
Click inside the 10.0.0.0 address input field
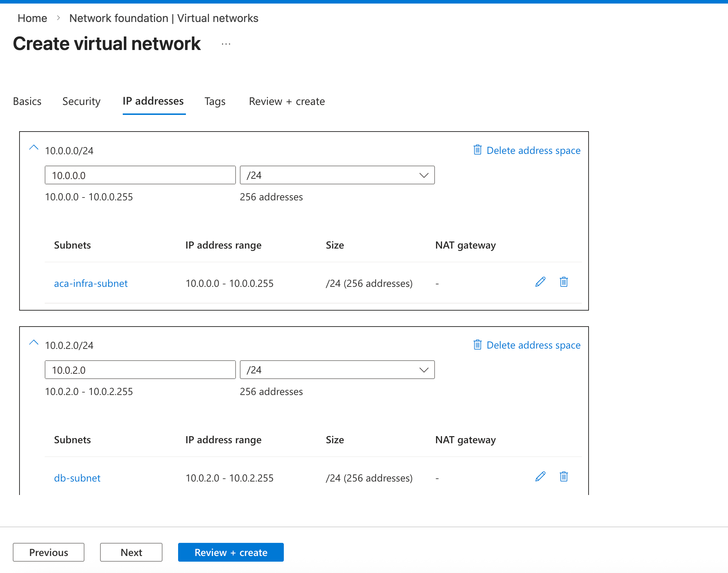click(x=140, y=175)
